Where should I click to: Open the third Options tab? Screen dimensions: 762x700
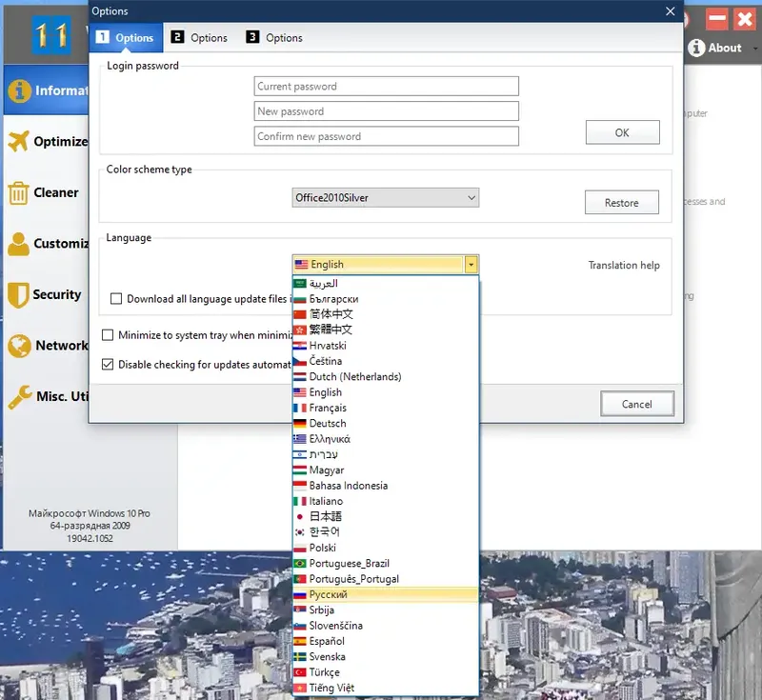(275, 37)
